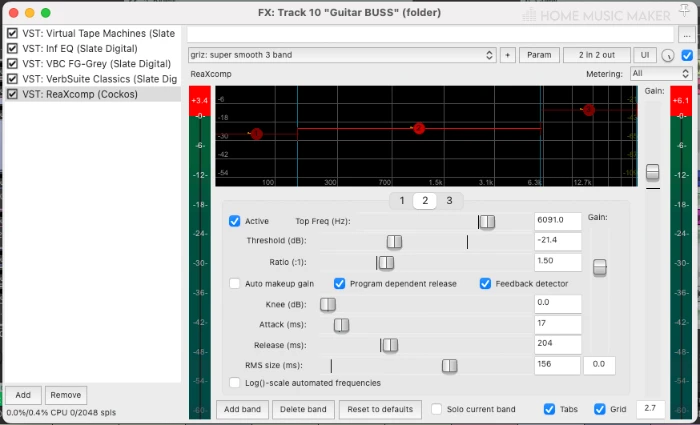Click the Ratio slider handle
700x425 pixels.
pyautogui.click(x=386, y=262)
